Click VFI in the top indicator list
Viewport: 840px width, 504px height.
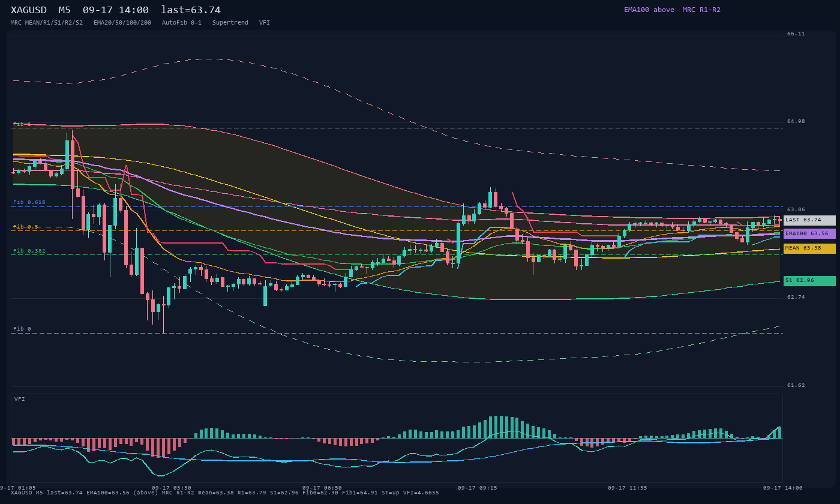(265, 23)
